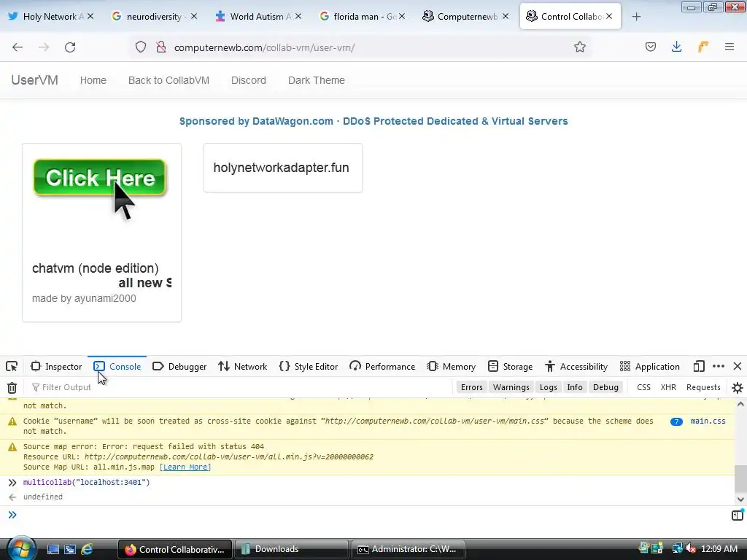747x560 pixels.
Task: Click the console vertical scrollbar thumb
Action: click(740, 479)
